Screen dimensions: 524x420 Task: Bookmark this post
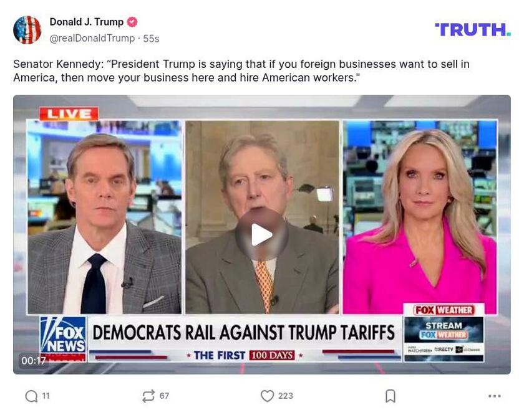pyautogui.click(x=391, y=396)
